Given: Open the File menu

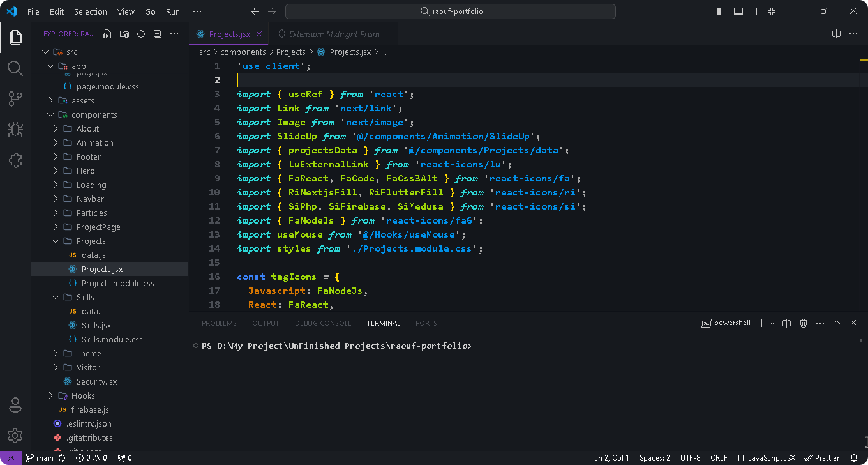Looking at the screenshot, I should 33,11.
